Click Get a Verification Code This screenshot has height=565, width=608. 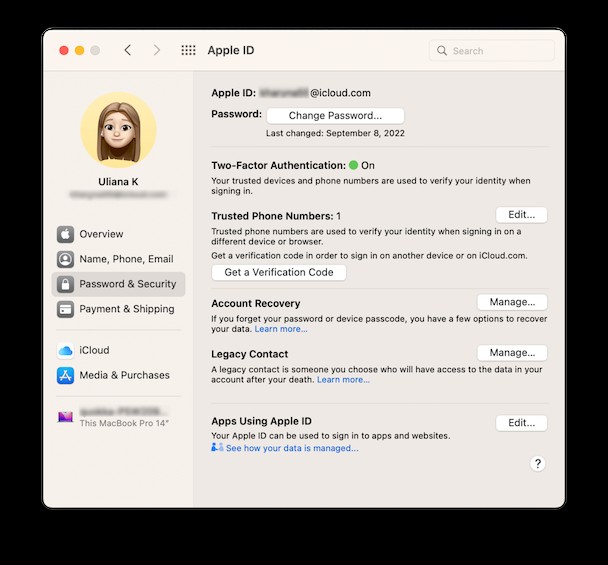(x=279, y=272)
